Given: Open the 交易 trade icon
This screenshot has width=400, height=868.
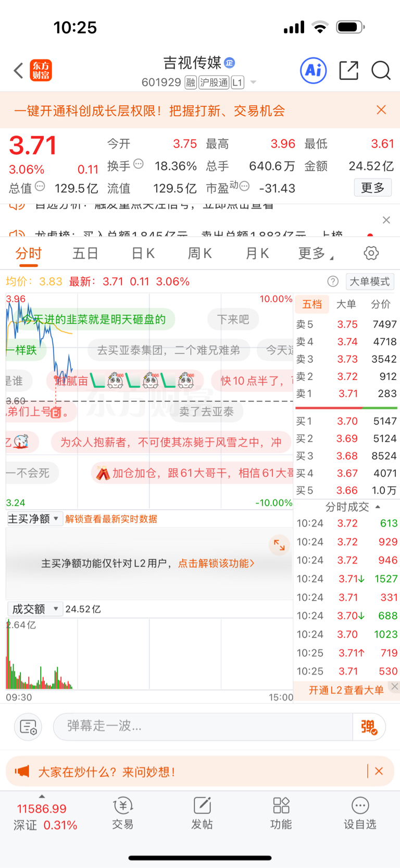Looking at the screenshot, I should click(x=123, y=813).
